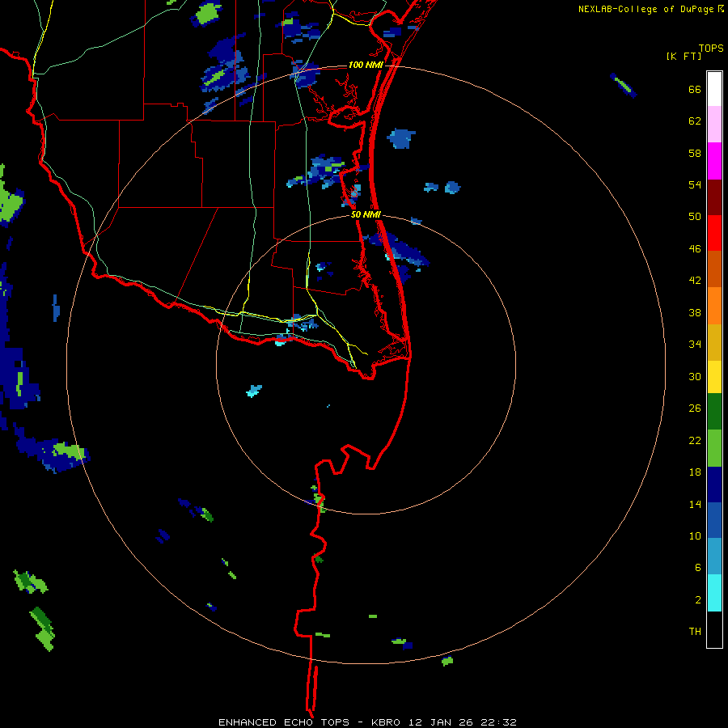Click the '10' legend value
This screenshot has height=728, width=728.
(695, 535)
